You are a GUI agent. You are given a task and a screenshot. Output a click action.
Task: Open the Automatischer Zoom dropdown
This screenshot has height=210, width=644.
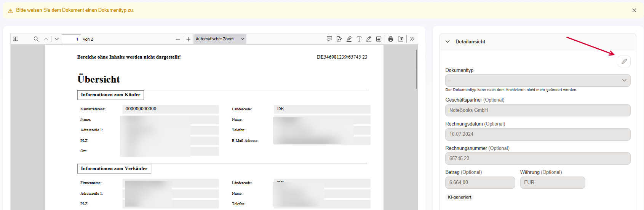(220, 39)
